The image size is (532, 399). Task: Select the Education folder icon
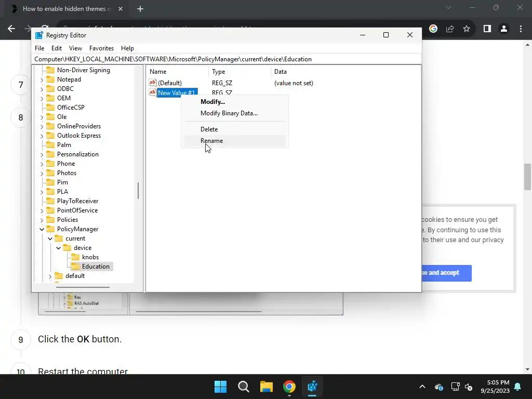point(75,267)
